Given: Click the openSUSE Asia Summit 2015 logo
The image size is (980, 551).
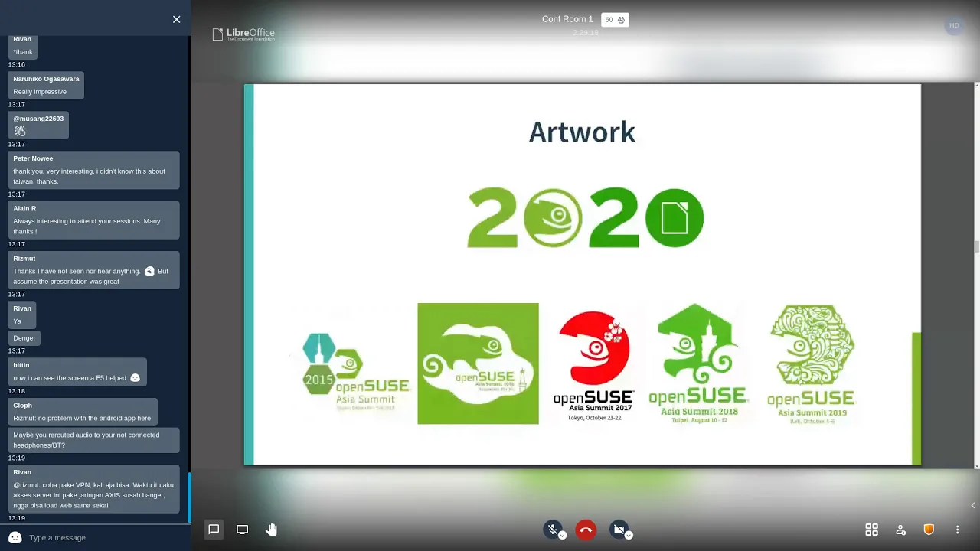Looking at the screenshot, I should pyautogui.click(x=355, y=373).
